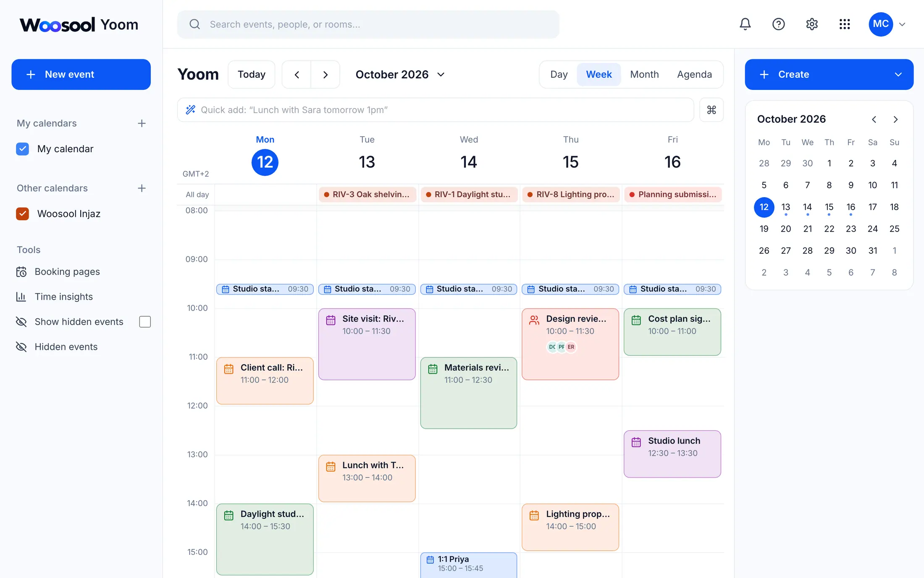Open RIV-3 Oak shelving all-day event
The width and height of the screenshot is (924, 578).
367,194
